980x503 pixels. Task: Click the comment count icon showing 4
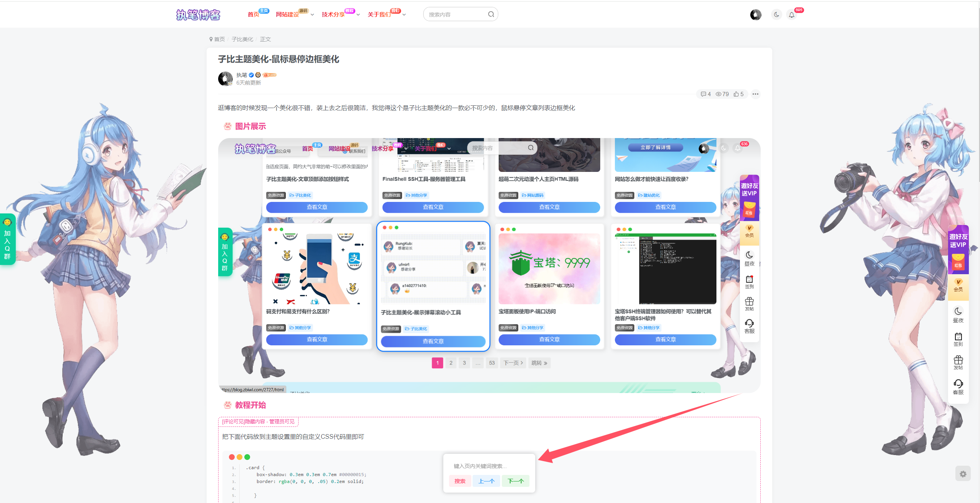(706, 94)
